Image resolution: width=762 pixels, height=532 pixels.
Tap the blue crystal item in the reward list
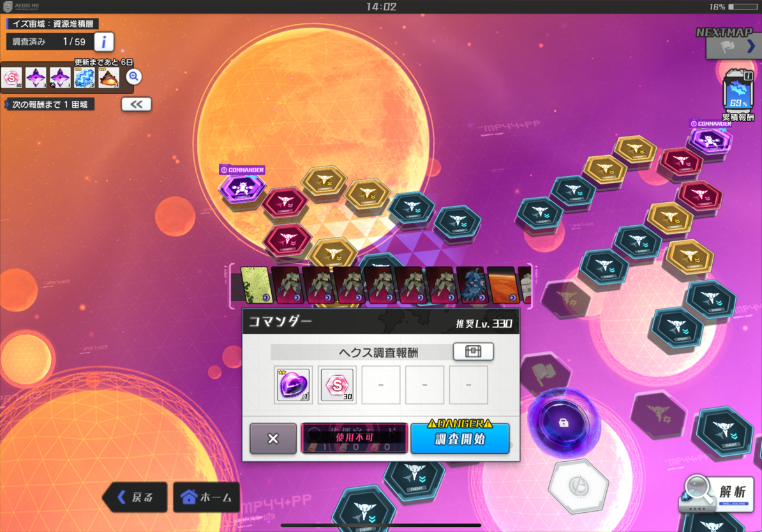pos(84,78)
